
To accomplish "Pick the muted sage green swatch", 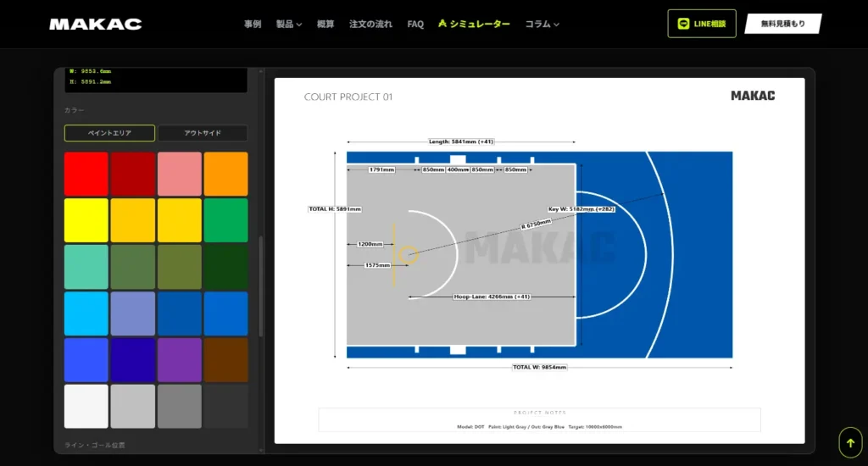I will 133,267.
